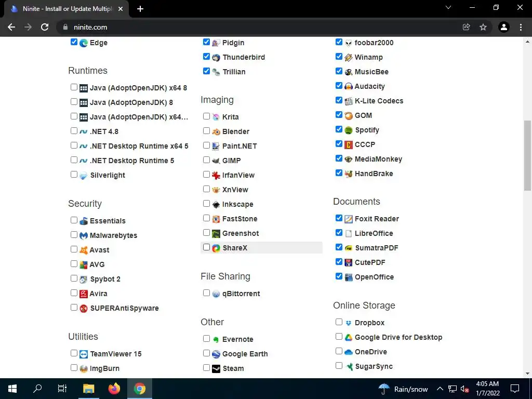Check the SugarSync checkbox

(339, 365)
